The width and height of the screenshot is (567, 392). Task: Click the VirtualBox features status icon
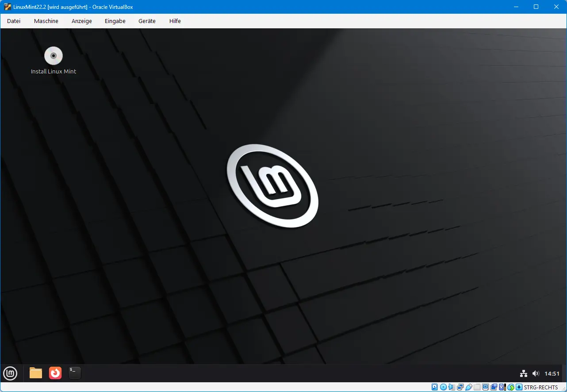502,387
